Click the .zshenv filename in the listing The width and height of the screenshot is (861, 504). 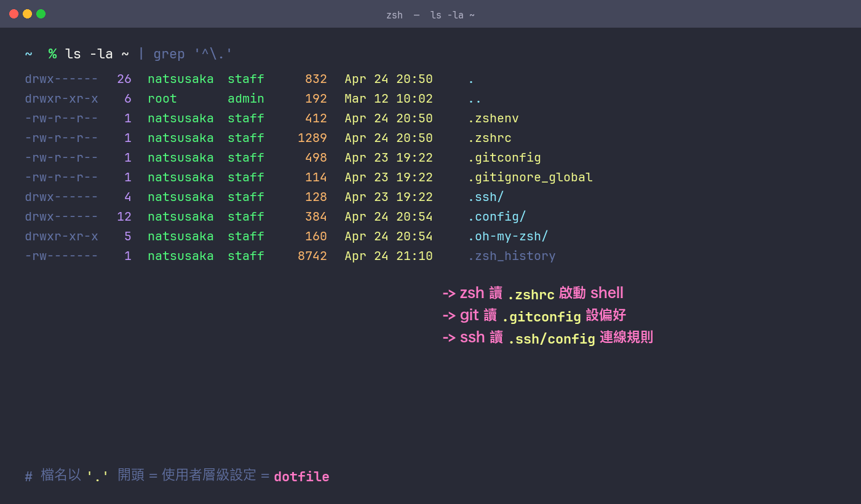coord(493,119)
